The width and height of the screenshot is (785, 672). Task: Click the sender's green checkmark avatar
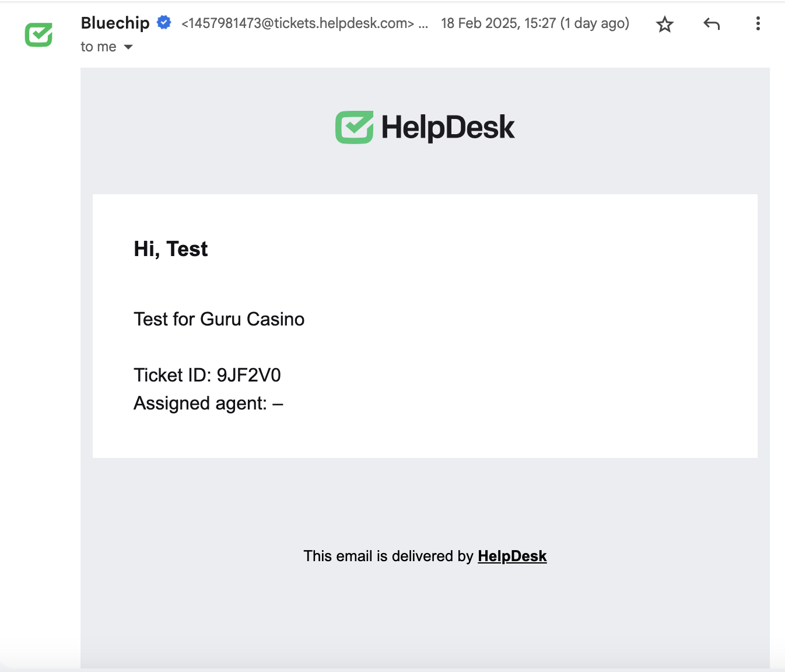pos(39,35)
